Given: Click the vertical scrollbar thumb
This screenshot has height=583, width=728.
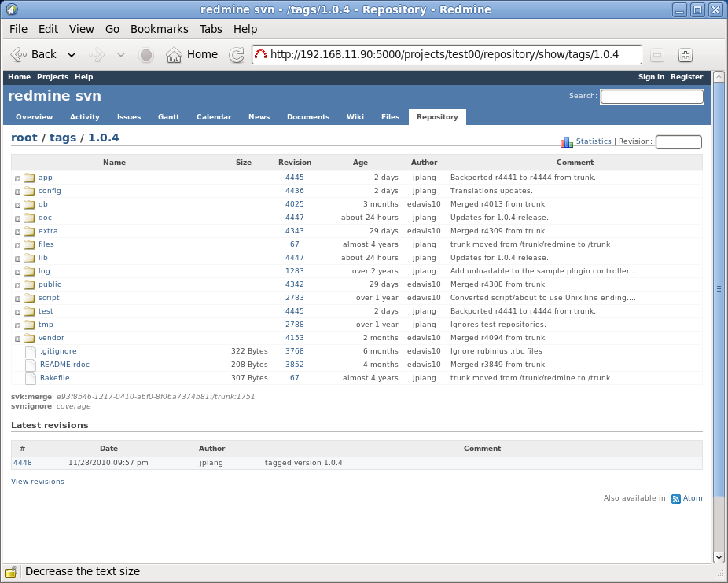Looking at the screenshot, I should [719, 288].
